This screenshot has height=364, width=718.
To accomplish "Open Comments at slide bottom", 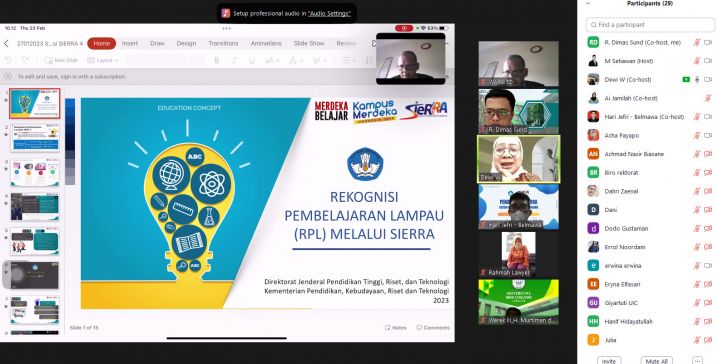I will click(x=433, y=328).
